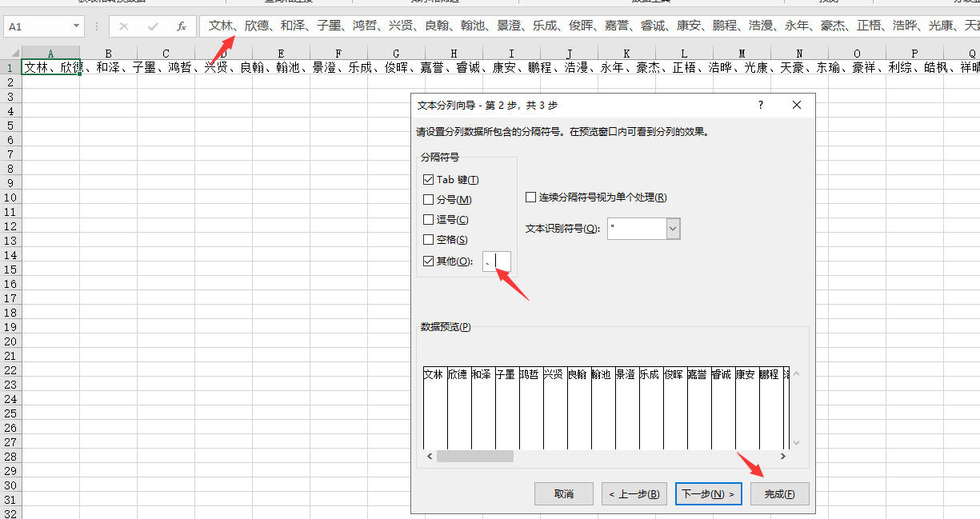
Task: Enable the 分号 delimiter checkbox
Action: (x=428, y=200)
